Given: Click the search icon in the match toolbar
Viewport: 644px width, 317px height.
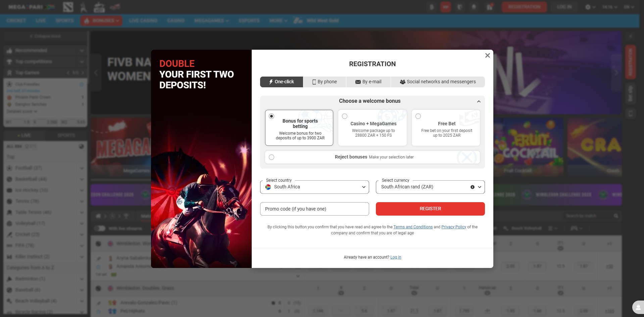Looking at the screenshot, I should [616, 216].
